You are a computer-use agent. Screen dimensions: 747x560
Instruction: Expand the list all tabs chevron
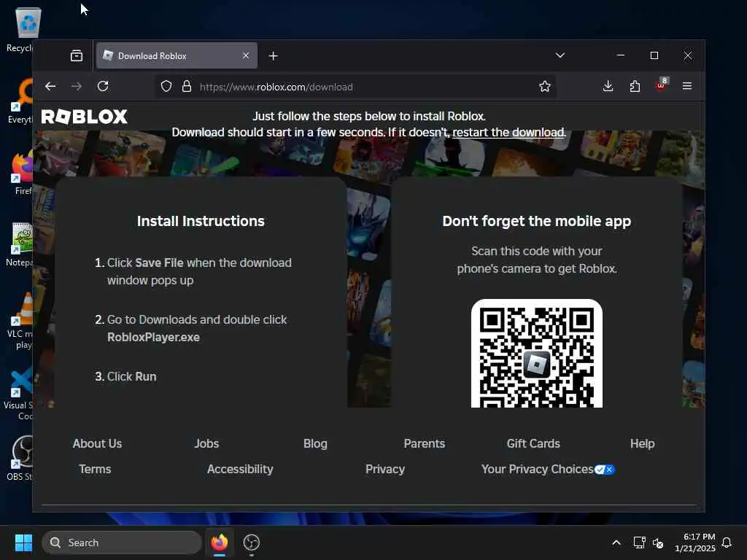pos(560,55)
